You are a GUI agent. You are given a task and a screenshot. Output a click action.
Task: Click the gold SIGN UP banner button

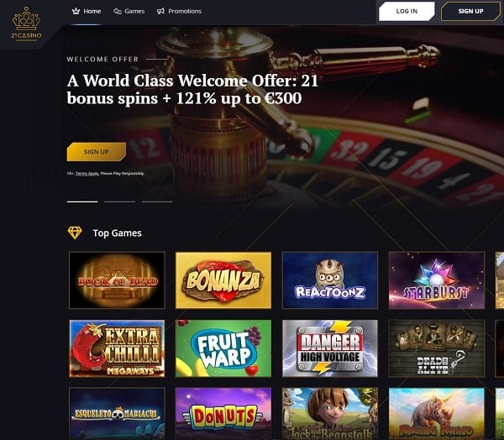click(96, 152)
